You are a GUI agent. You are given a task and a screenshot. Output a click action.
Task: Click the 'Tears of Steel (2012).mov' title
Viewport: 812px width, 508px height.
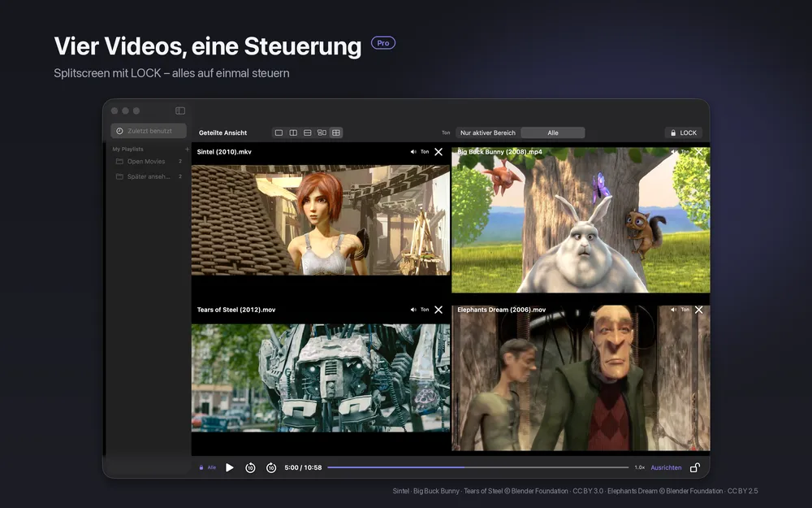tap(236, 310)
